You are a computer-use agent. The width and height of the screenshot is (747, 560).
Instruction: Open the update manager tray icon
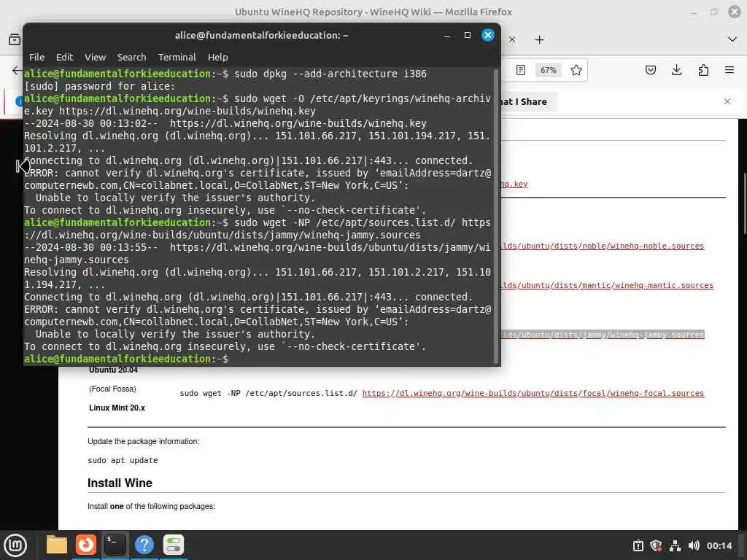[x=638, y=545]
